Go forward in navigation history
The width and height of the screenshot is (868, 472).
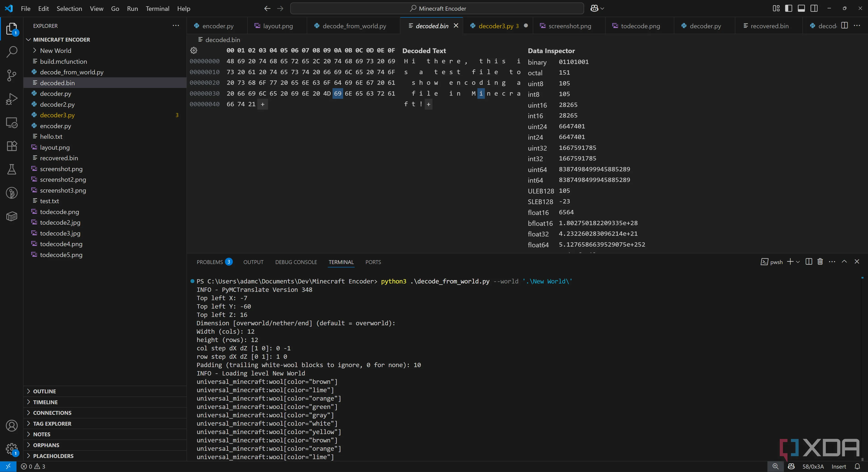tap(280, 8)
